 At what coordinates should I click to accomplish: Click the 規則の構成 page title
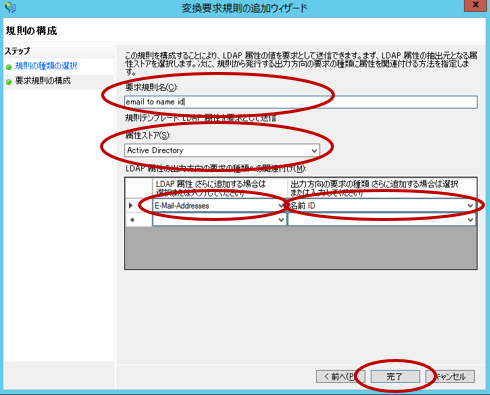[x=31, y=31]
